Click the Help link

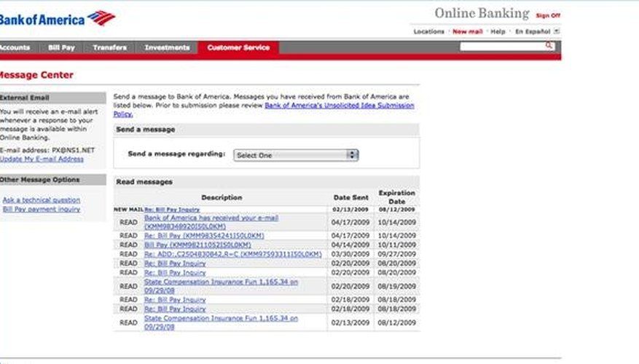click(498, 31)
